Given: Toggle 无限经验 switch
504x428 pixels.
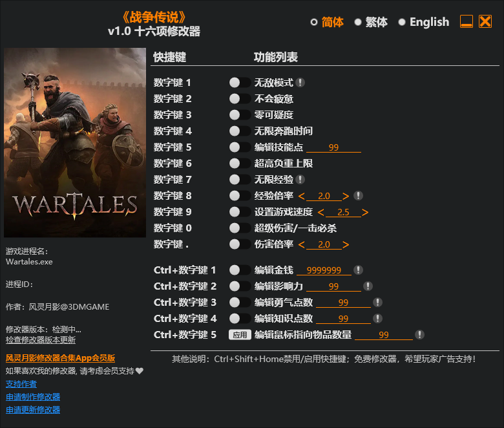Looking at the screenshot, I should 240,180.
